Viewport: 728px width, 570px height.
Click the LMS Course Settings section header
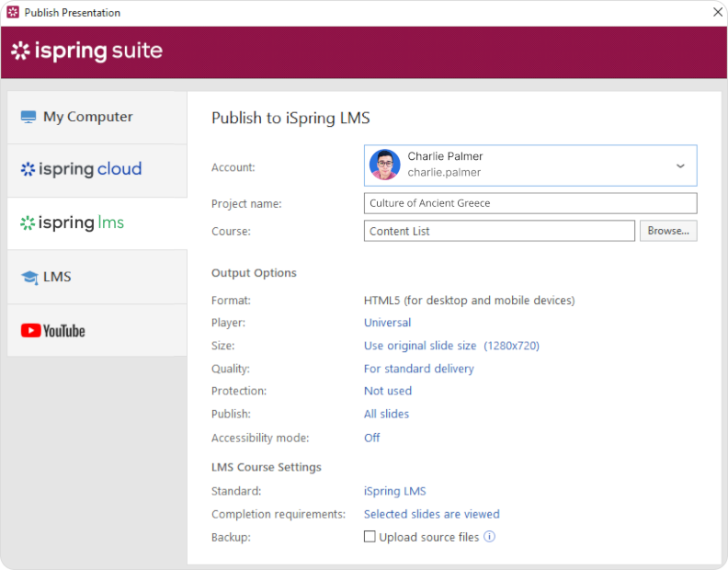click(267, 467)
